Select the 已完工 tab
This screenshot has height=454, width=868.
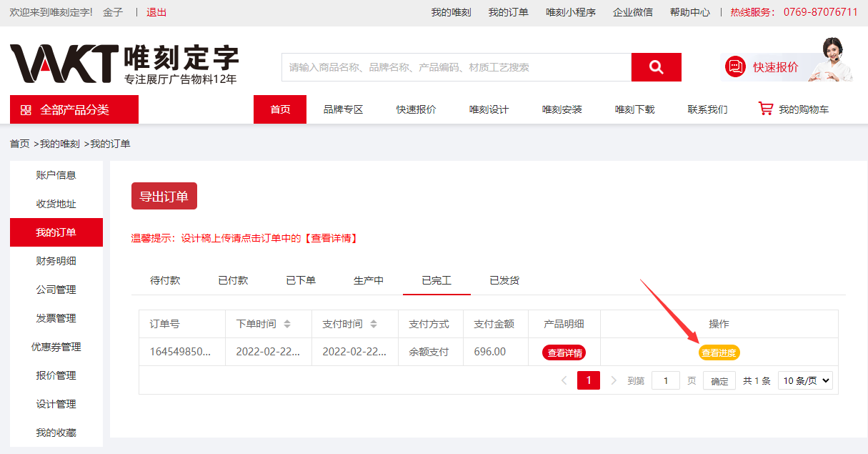tap(437, 280)
